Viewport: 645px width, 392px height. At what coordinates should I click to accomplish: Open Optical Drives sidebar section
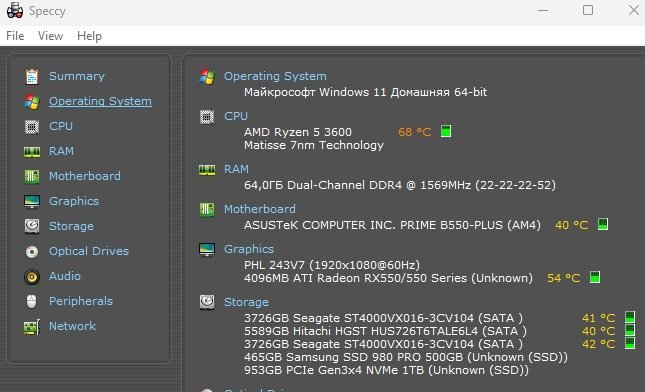[88, 251]
